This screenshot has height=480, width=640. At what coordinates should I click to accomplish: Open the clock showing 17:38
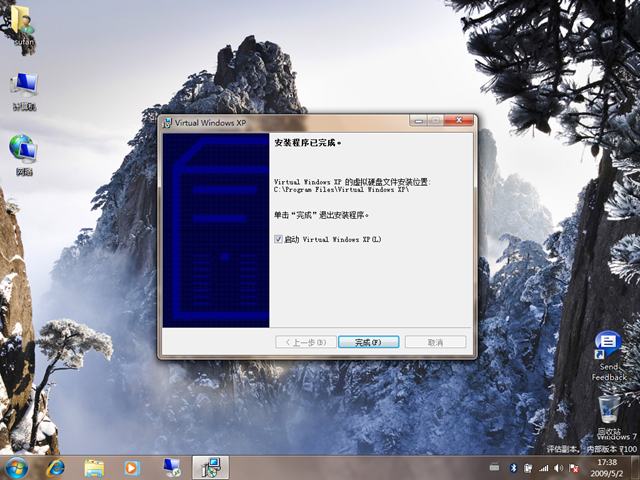[x=607, y=468]
